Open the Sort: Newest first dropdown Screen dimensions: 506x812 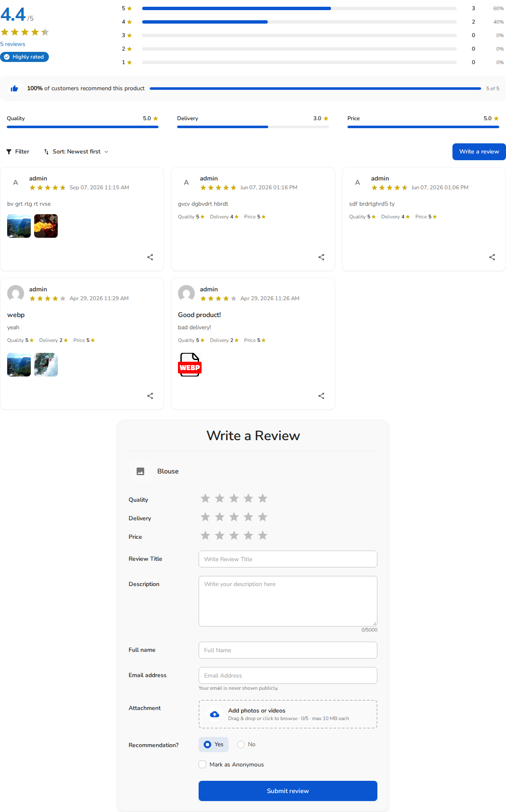click(x=76, y=152)
